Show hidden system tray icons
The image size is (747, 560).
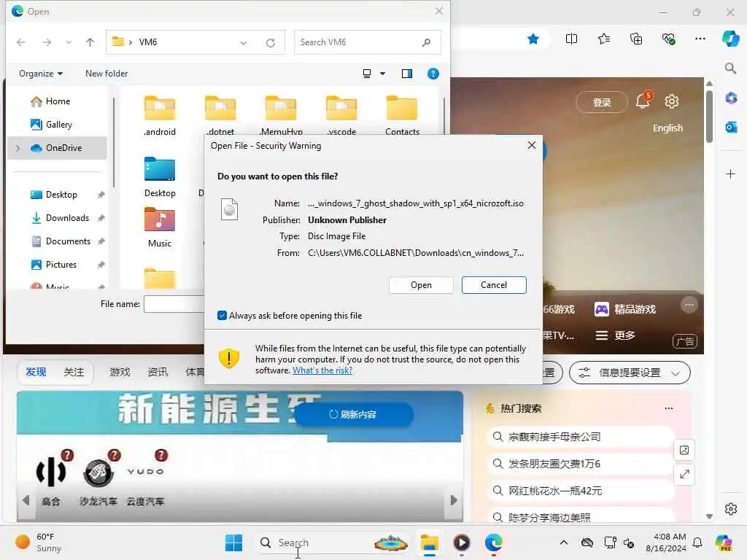click(x=564, y=542)
